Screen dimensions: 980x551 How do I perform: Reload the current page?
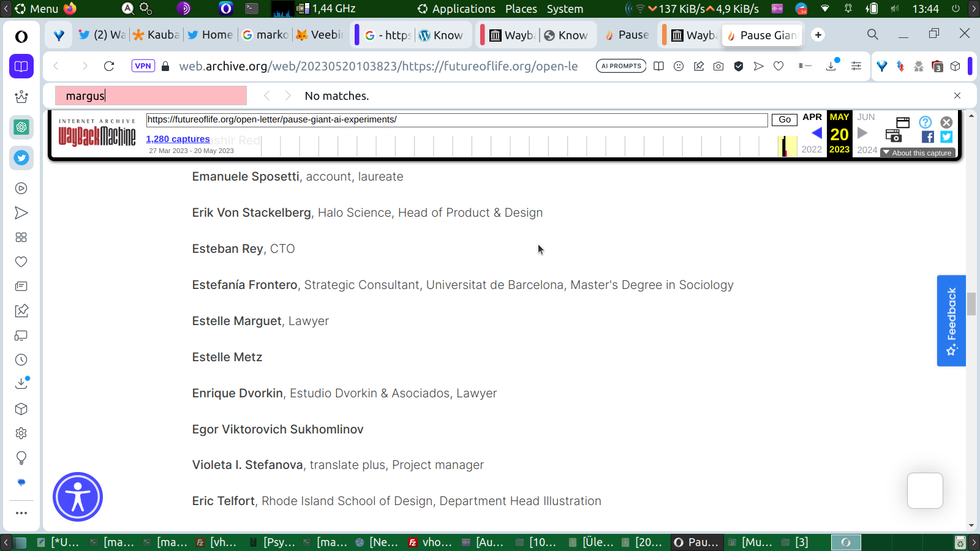(x=109, y=66)
